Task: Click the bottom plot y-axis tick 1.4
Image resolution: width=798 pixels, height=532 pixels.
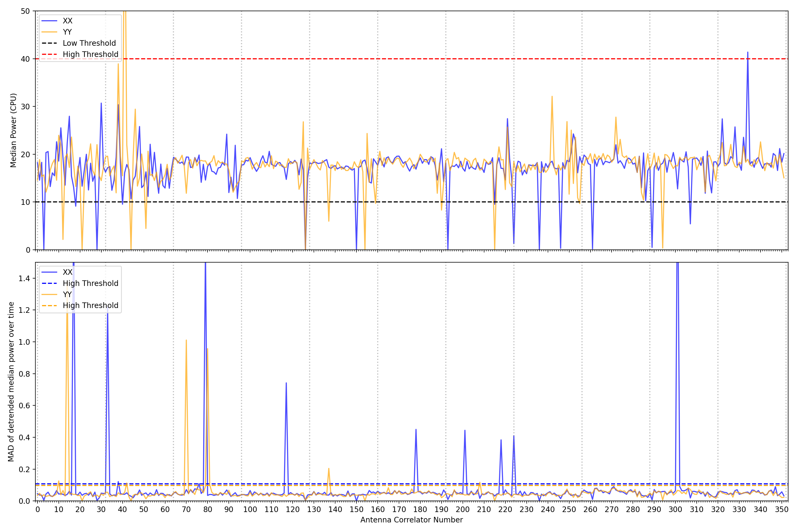Action: pos(24,279)
